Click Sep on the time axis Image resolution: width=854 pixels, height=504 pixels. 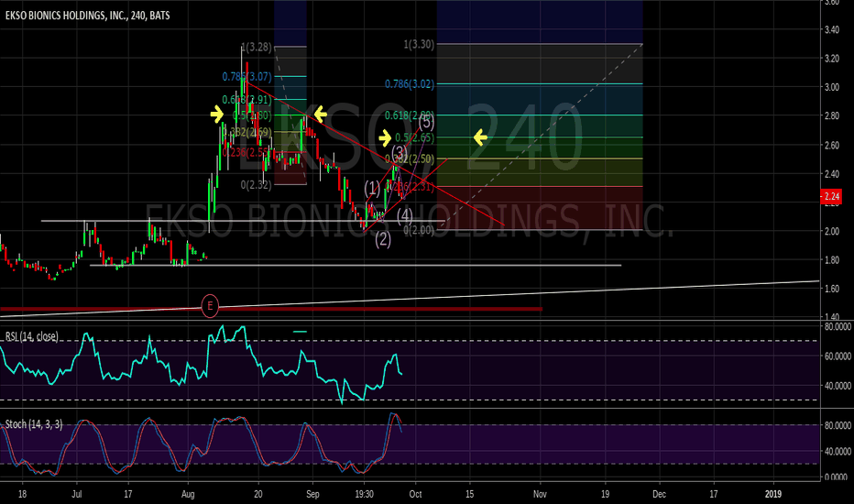[312, 494]
